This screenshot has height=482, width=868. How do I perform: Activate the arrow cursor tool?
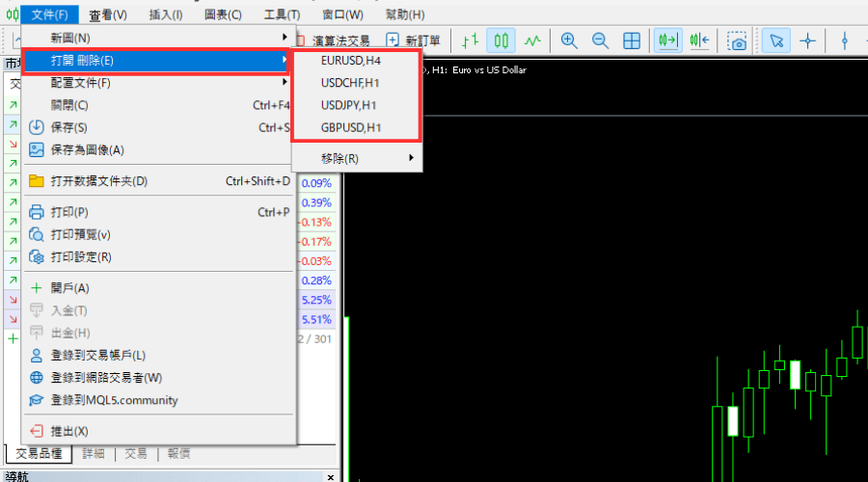tap(775, 40)
